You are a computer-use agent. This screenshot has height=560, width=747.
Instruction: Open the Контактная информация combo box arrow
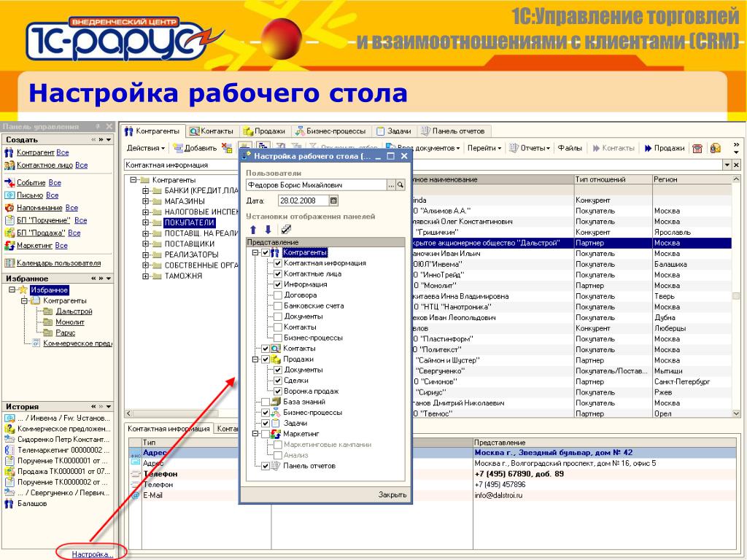727,165
